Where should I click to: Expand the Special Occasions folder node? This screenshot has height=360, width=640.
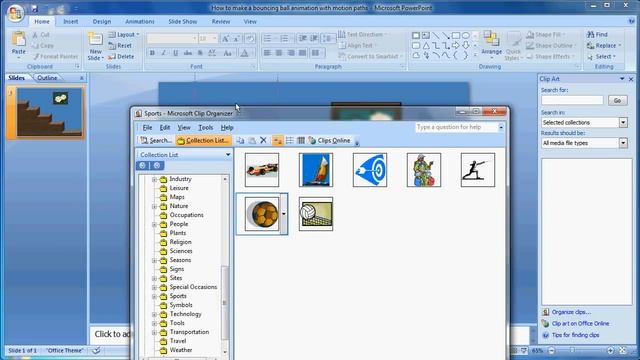point(155,287)
